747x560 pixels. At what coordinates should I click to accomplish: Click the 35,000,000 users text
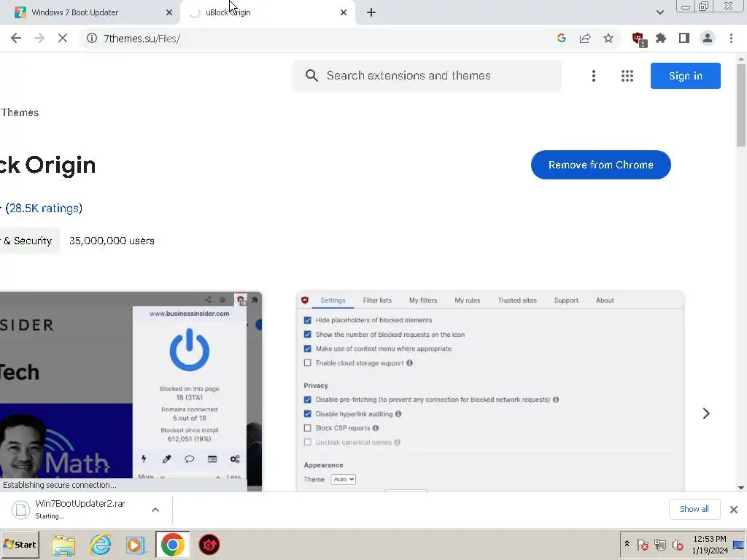tap(112, 241)
